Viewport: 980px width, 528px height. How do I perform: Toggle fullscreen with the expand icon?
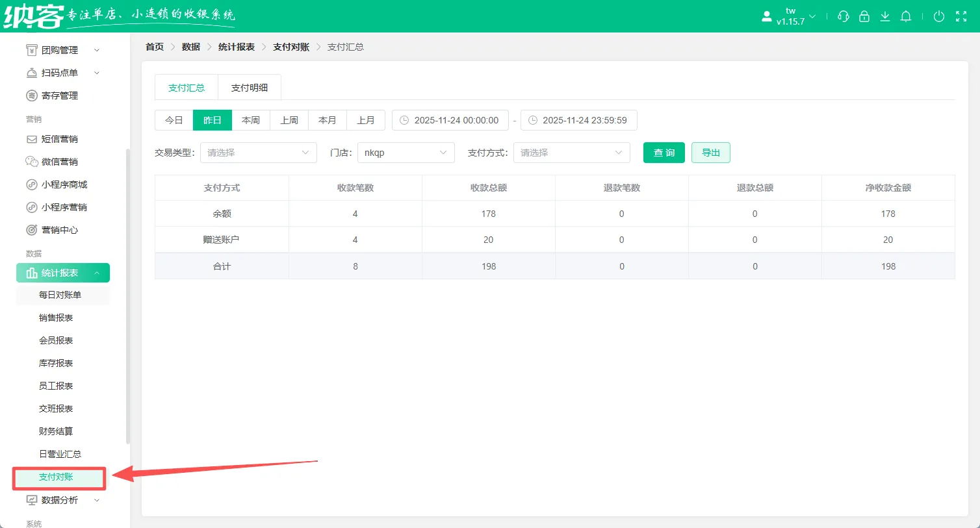961,16
